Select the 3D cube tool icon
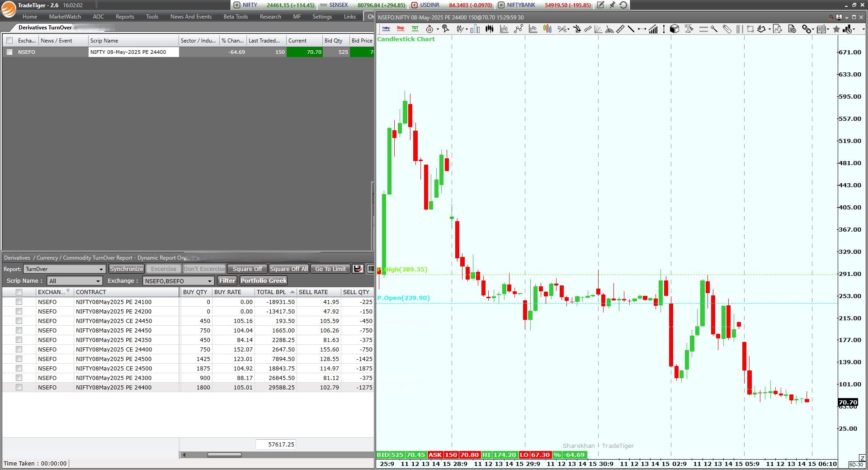Screen dimensions: 868x470 [675, 29]
